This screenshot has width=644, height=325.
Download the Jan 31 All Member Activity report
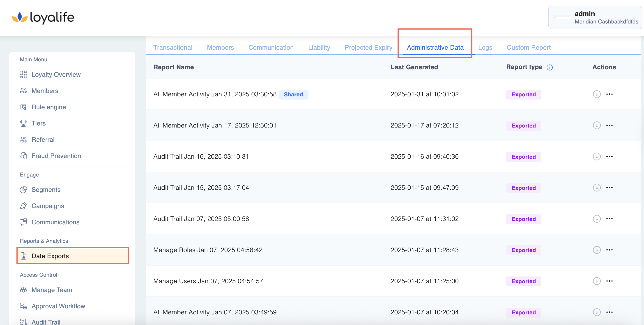[596, 94]
